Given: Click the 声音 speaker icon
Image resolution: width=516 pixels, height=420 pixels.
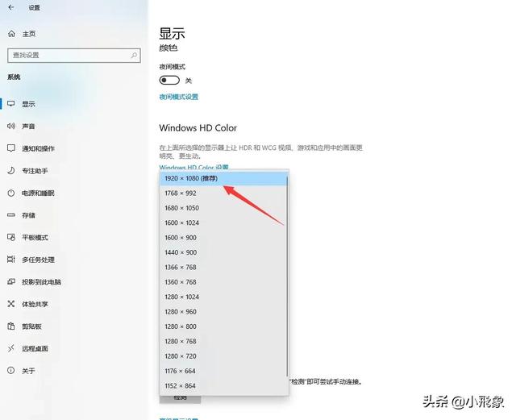Looking at the screenshot, I should [11, 126].
